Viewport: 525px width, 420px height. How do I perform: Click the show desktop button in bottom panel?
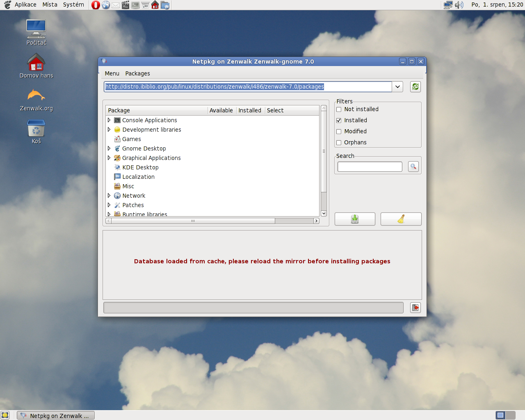point(5,415)
